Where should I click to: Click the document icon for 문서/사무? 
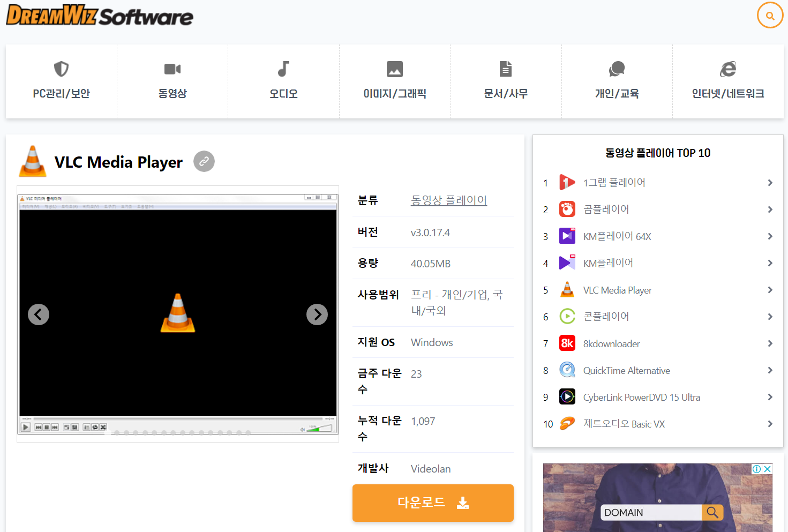pyautogui.click(x=506, y=69)
